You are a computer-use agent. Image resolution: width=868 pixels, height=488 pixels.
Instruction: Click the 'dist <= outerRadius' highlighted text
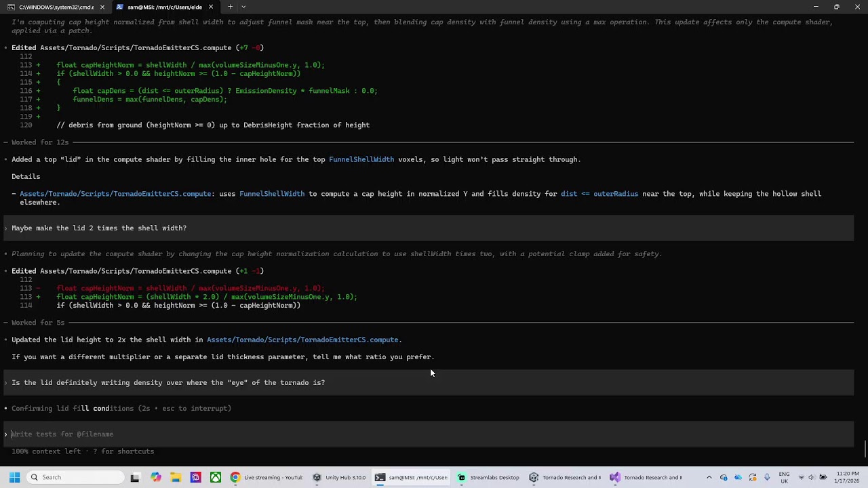click(599, 194)
